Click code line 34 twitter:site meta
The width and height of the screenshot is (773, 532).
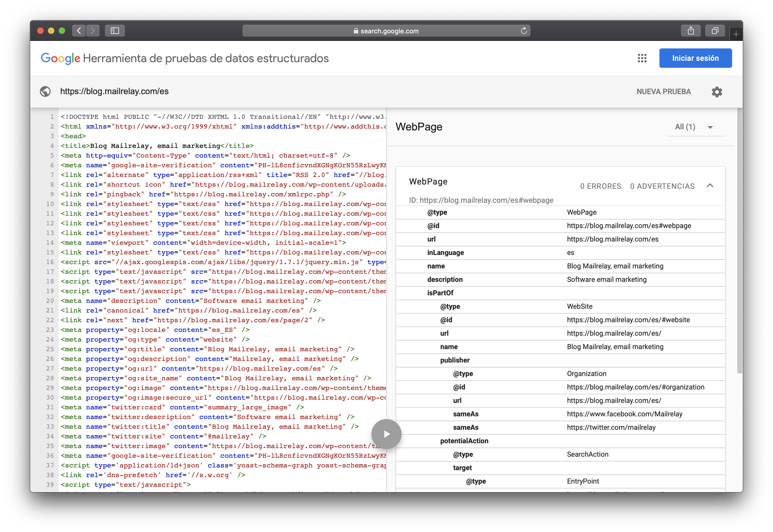[x=163, y=436]
